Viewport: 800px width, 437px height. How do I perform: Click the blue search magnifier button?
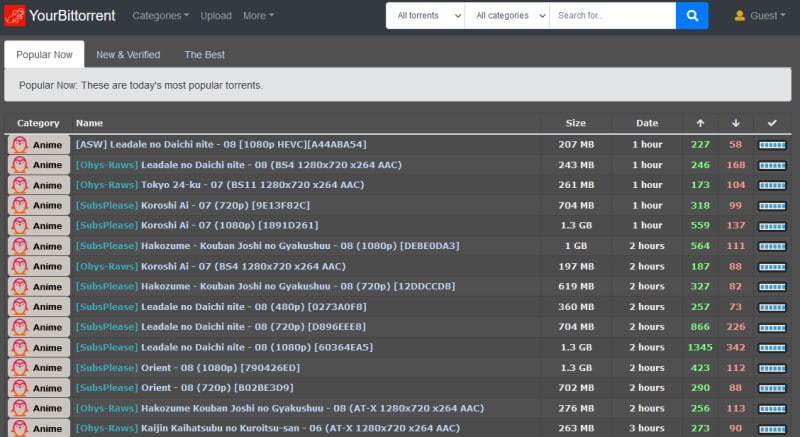pos(691,16)
